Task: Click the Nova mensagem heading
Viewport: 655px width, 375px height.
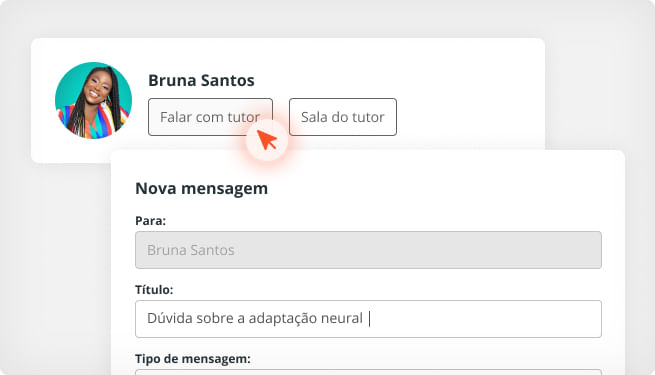Action: [201, 188]
